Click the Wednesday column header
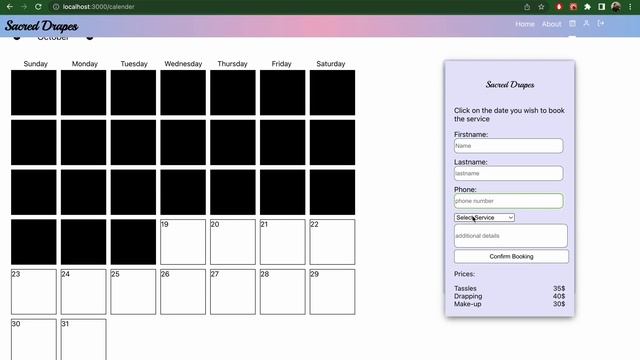Screen dimensions: 640x360 click(x=183, y=64)
